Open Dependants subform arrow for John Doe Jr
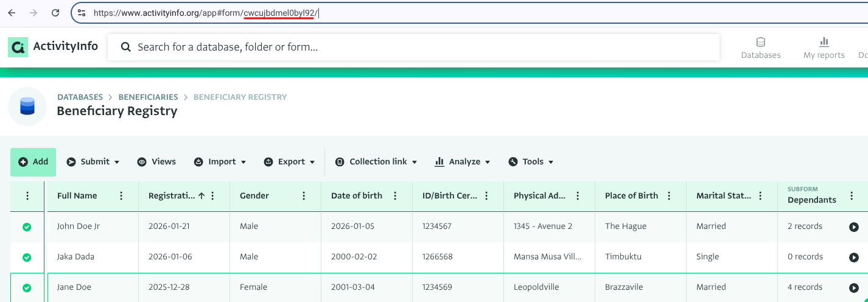The image size is (868, 302). 853,227
